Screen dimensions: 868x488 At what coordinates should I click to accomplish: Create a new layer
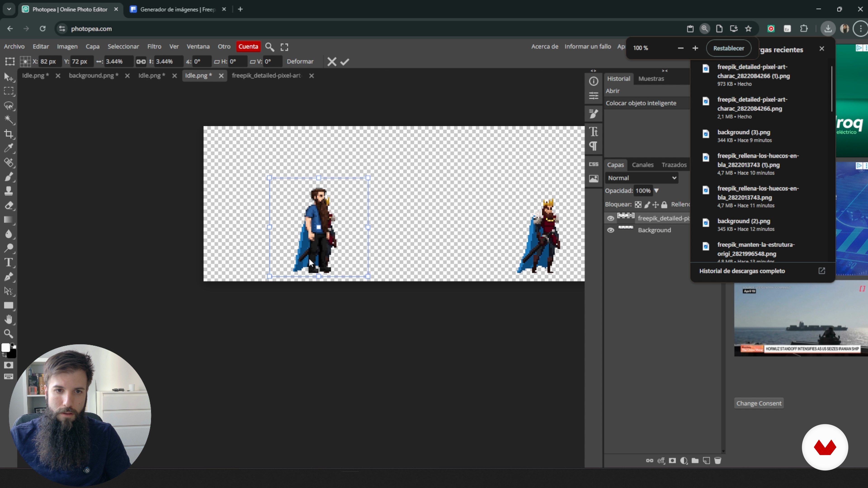(706, 461)
